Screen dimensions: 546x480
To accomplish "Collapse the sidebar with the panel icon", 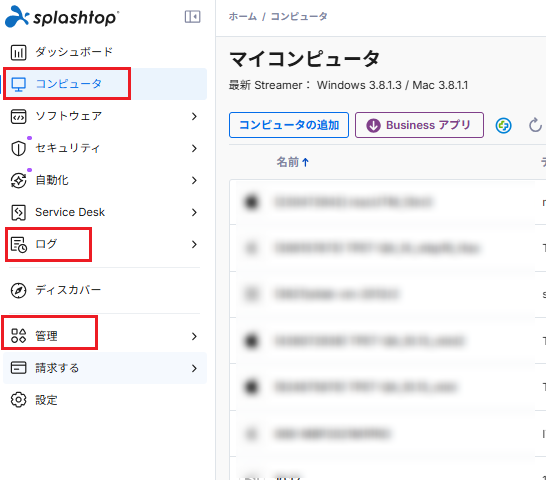I will click(192, 16).
